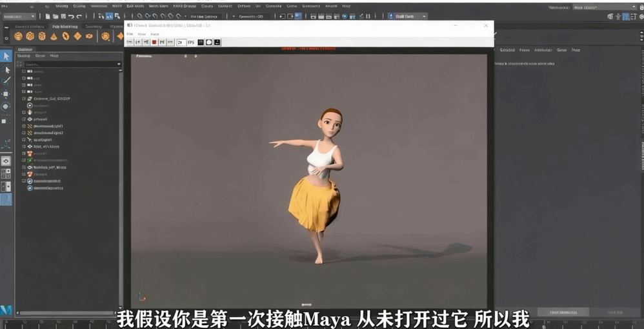Create a polygon plane from the shelf

[77, 36]
